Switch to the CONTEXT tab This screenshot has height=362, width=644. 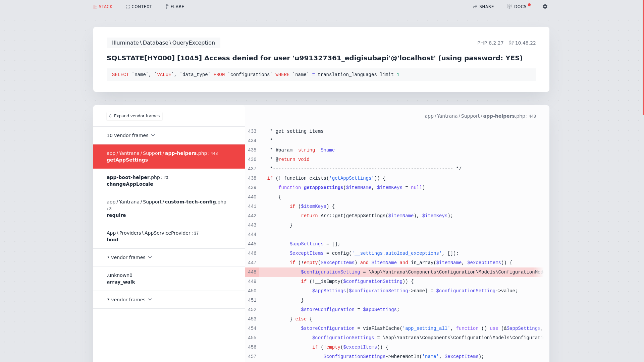139,7
